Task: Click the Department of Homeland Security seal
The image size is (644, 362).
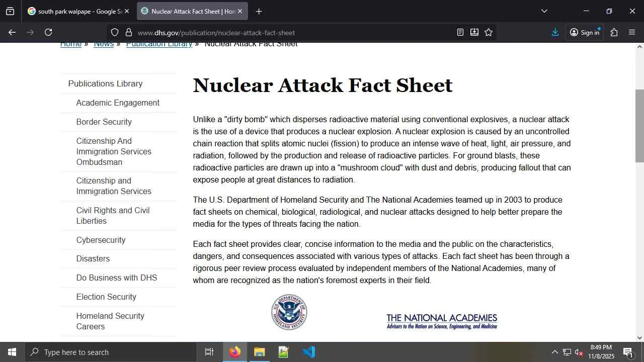Action: [x=289, y=312]
